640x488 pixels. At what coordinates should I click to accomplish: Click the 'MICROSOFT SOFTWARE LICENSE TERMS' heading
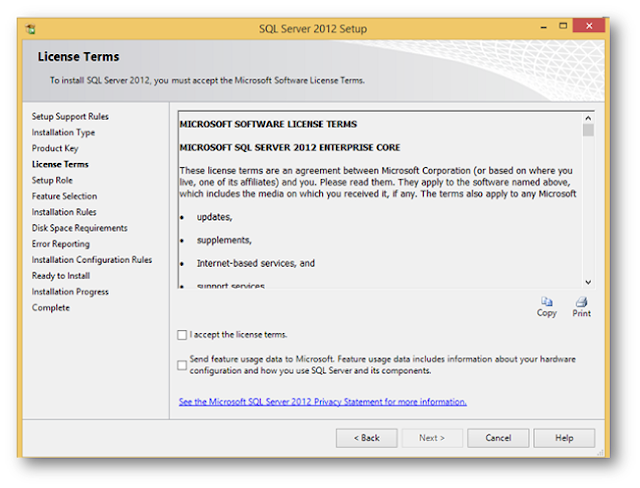point(268,124)
